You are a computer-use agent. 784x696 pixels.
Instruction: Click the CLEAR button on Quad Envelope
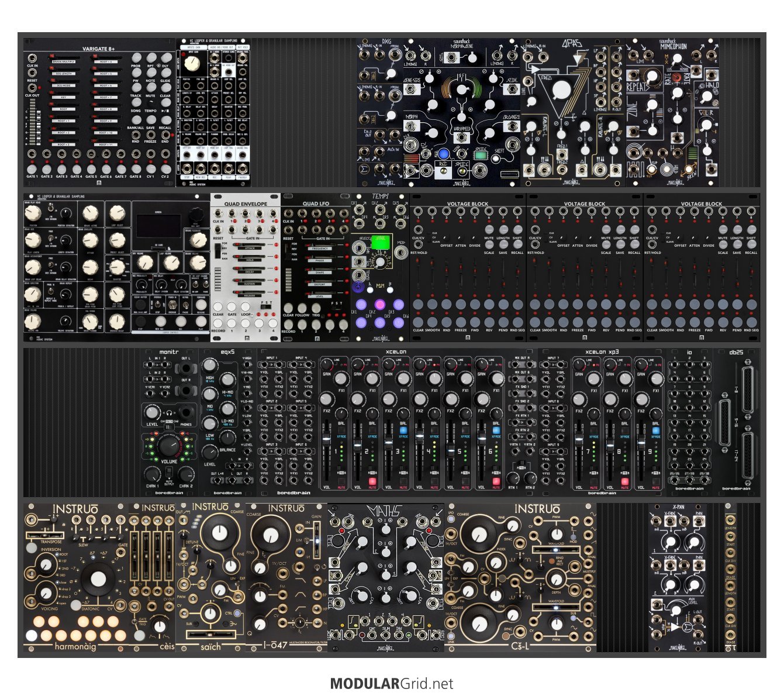tap(217, 308)
